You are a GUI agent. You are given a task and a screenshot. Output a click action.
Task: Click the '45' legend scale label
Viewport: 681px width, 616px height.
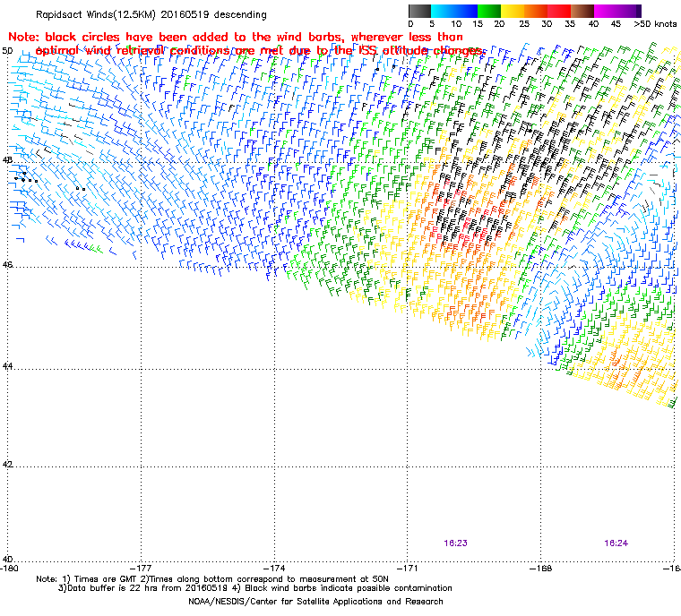coord(616,24)
